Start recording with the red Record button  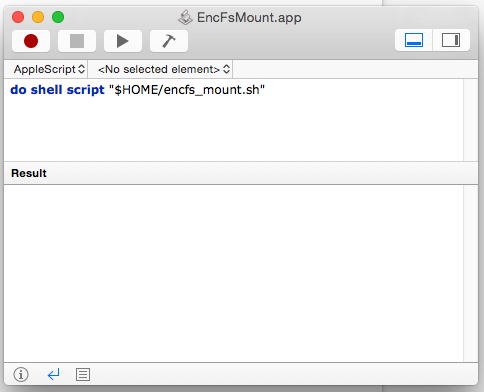point(31,41)
